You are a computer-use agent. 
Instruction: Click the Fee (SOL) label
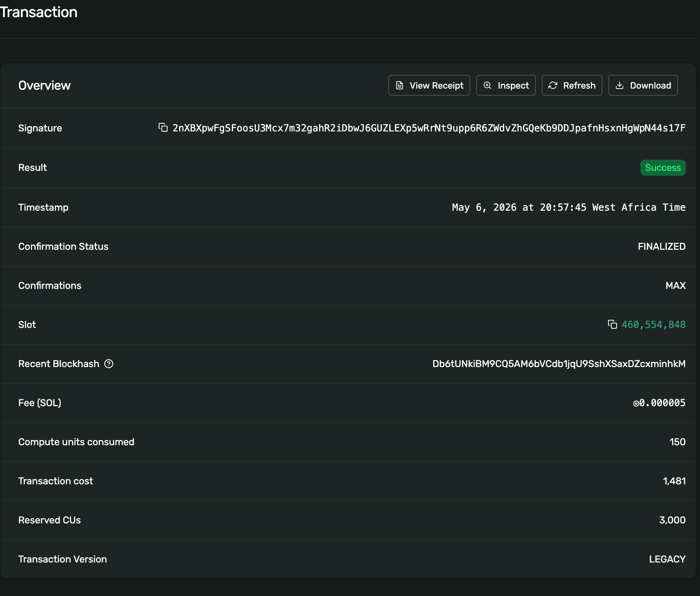coord(39,403)
